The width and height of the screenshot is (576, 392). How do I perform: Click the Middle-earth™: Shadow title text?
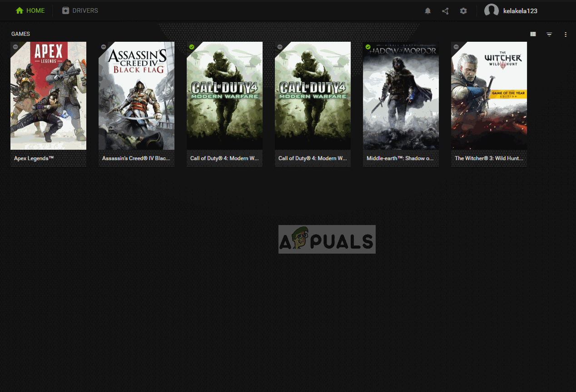(400, 158)
